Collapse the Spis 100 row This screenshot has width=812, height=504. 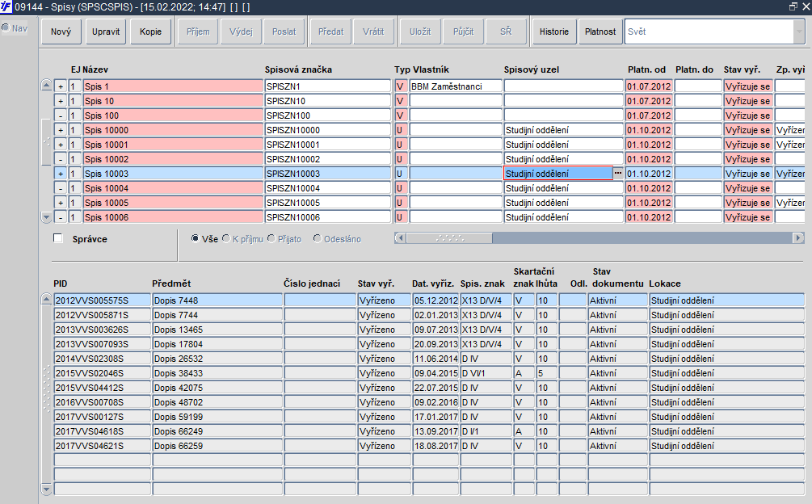[x=61, y=115]
